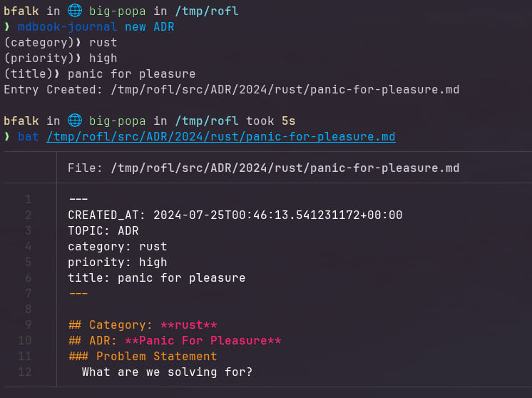Click line number 12 in the gutter

tap(25, 372)
